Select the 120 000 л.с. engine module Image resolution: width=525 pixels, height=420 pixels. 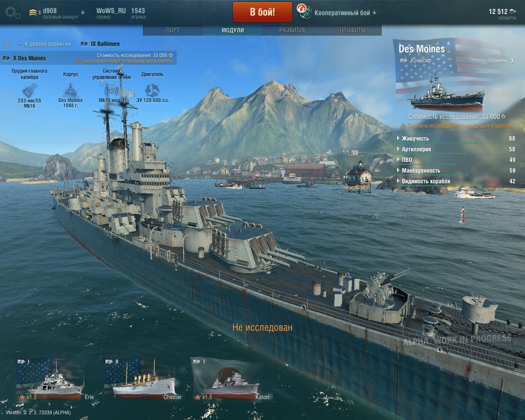[153, 91]
